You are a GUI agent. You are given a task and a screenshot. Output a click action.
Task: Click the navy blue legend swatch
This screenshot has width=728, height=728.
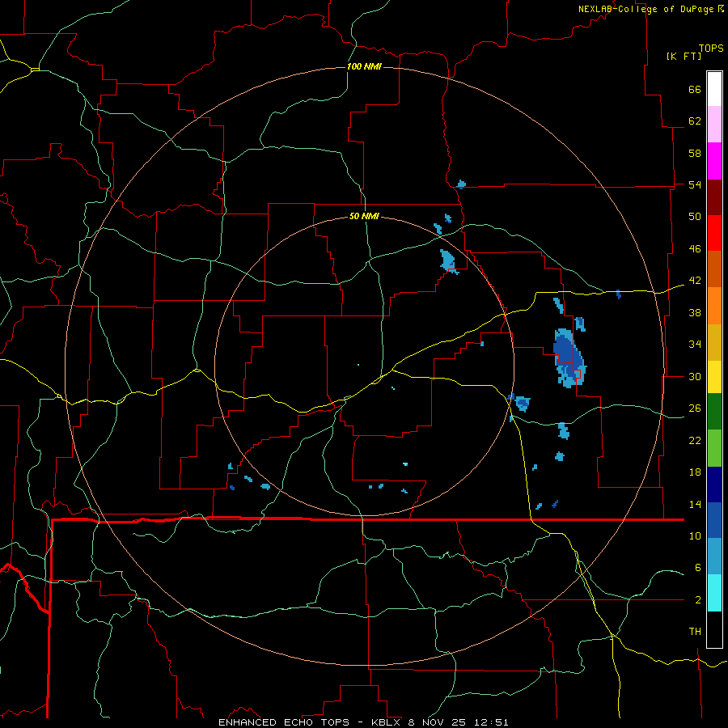[x=714, y=485]
